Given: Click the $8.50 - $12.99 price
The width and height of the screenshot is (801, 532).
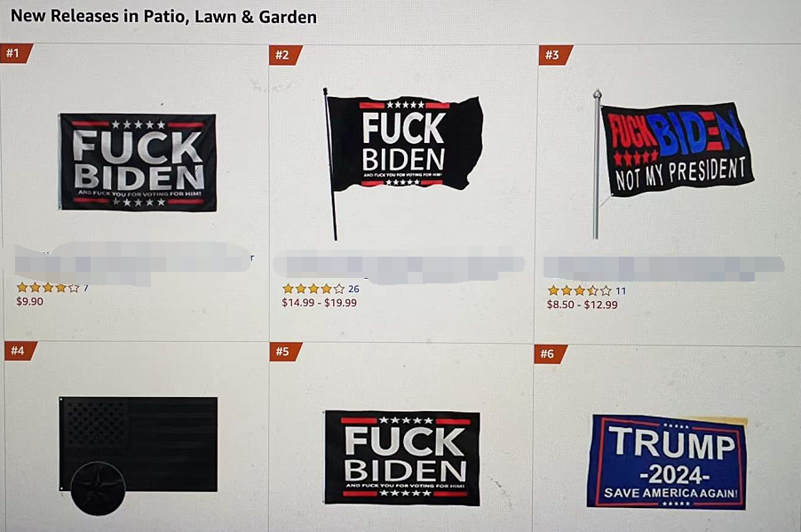Looking at the screenshot, I should pos(583,305).
